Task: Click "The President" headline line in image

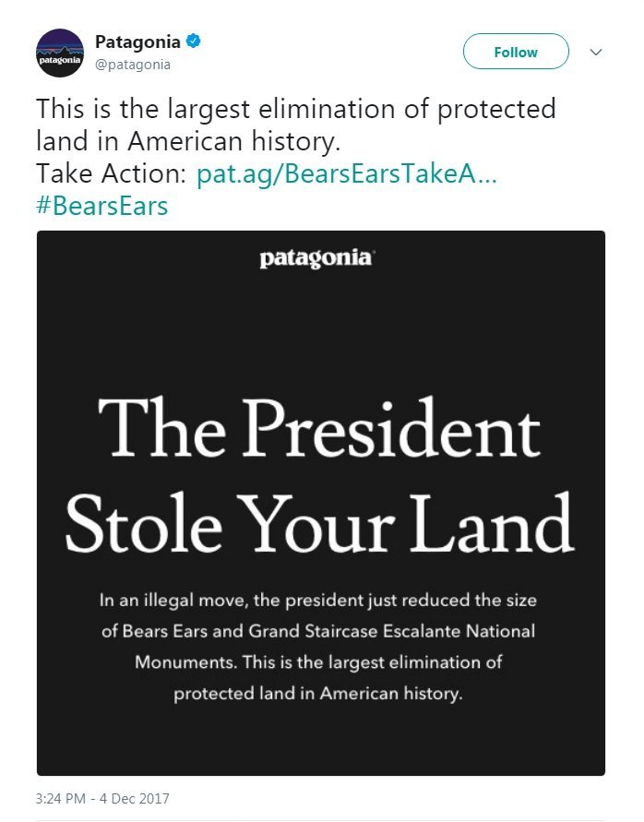Action: click(319, 431)
